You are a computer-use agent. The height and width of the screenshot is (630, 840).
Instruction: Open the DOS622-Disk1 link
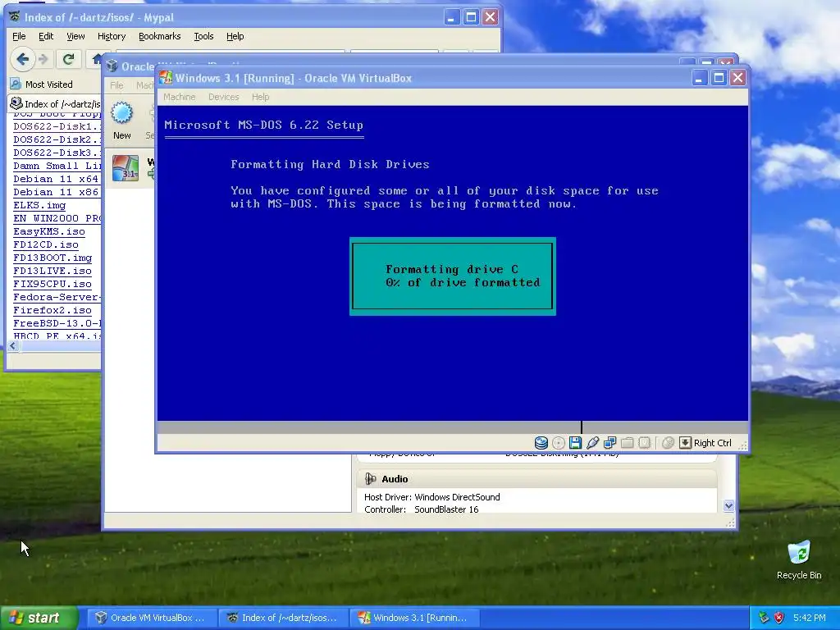[57, 126]
